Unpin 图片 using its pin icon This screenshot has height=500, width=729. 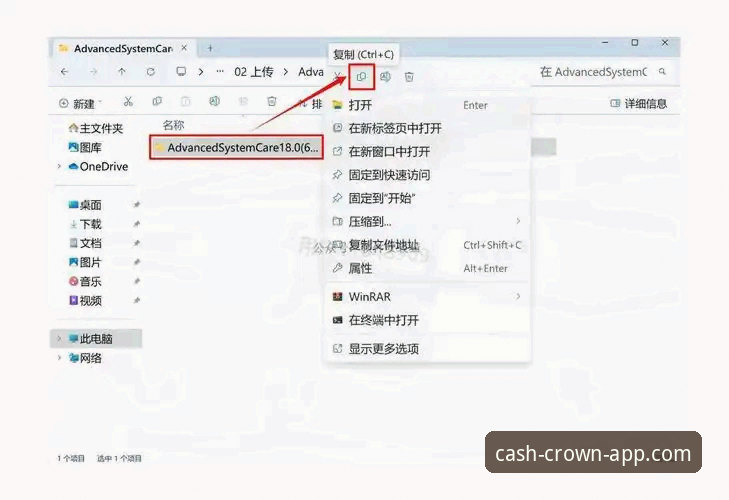(x=137, y=262)
